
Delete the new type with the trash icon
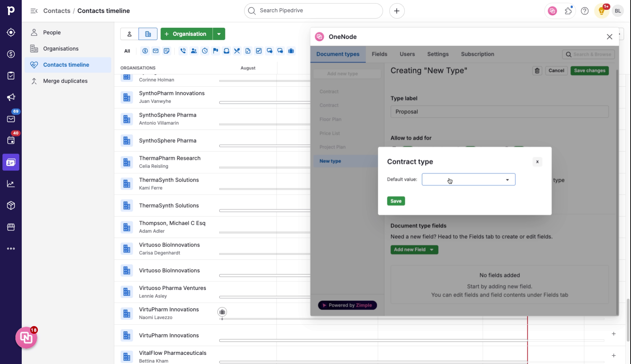537,71
